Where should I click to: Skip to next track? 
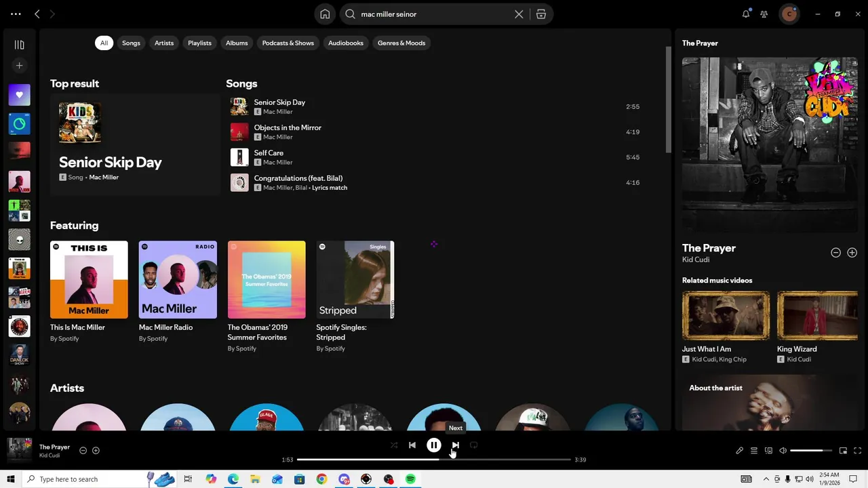[456, 445]
